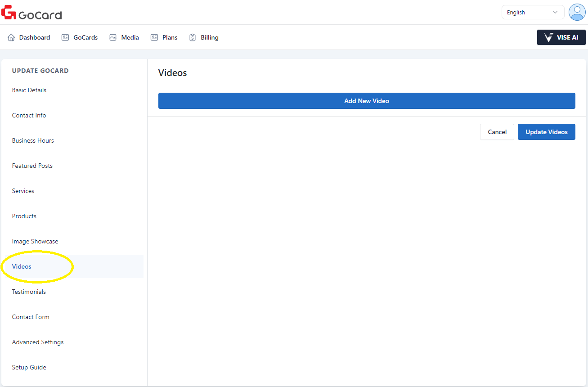Click the Media image icon
This screenshot has height=387, width=588.
pos(113,37)
